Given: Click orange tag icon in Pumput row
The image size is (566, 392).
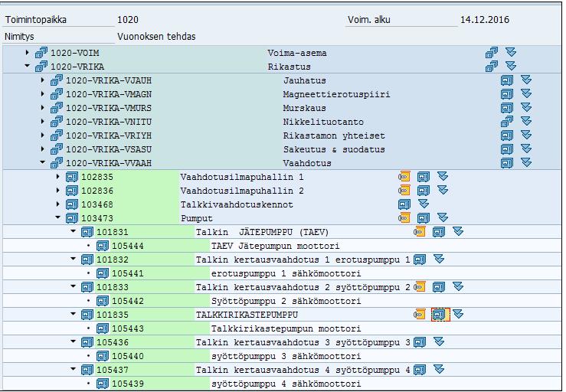Looking at the screenshot, I should [404, 217].
